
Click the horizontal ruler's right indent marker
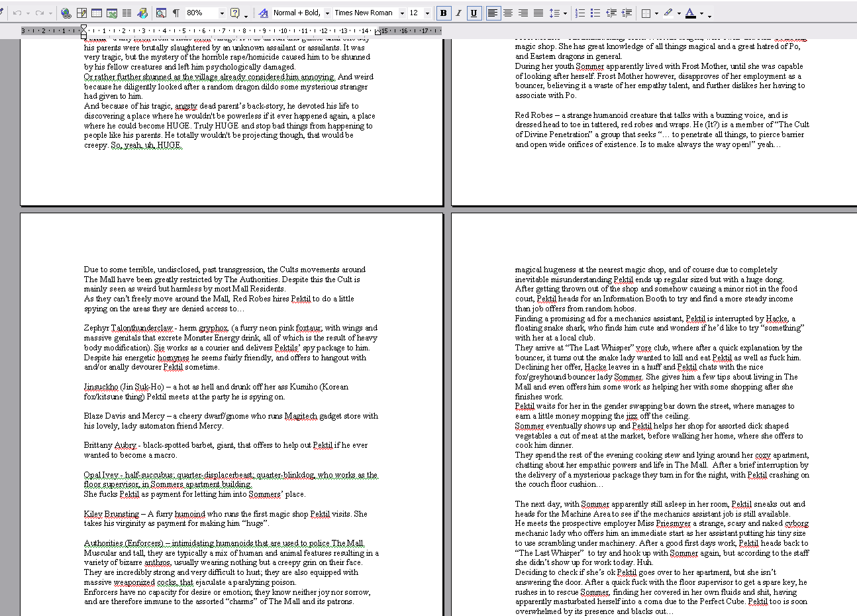point(378,31)
